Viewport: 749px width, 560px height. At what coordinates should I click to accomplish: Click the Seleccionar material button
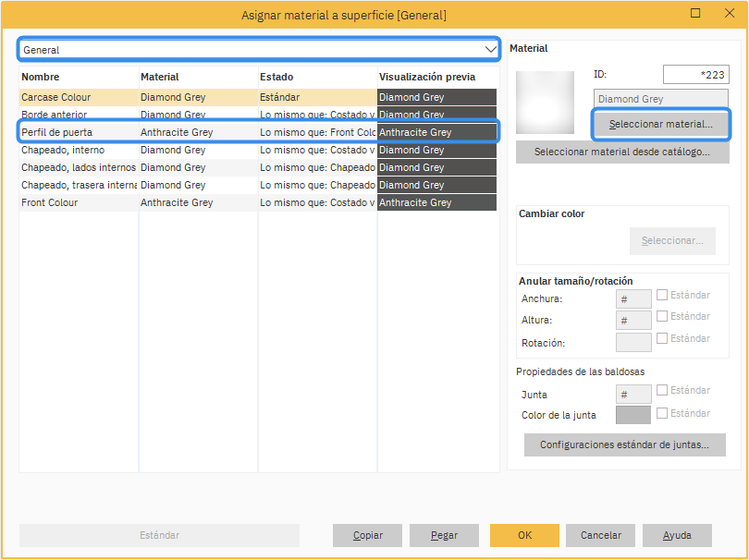(x=660, y=124)
